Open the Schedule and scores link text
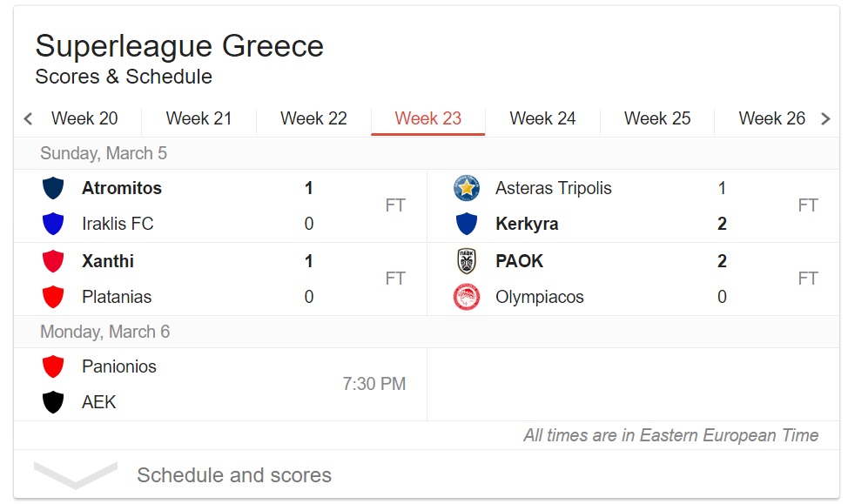This screenshot has width=848, height=504. (234, 475)
